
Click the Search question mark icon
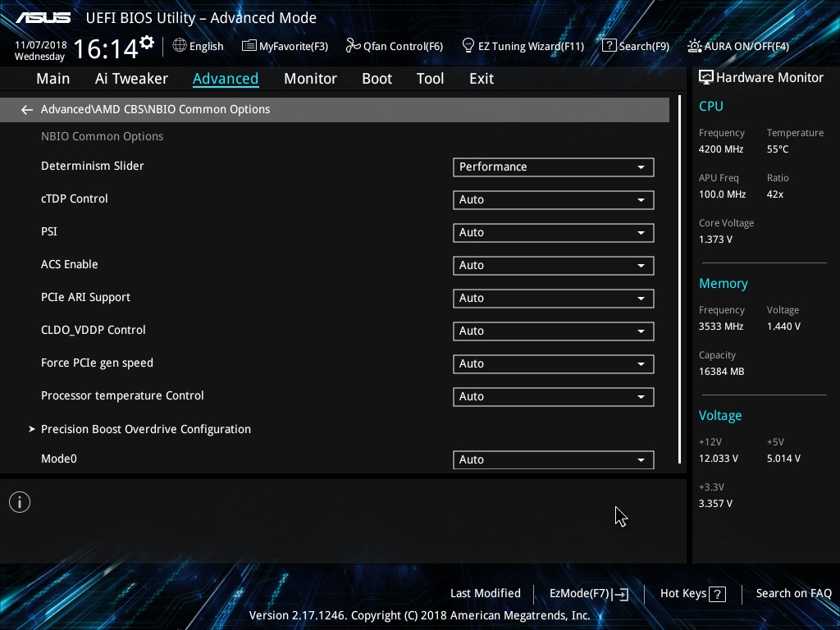tap(609, 46)
